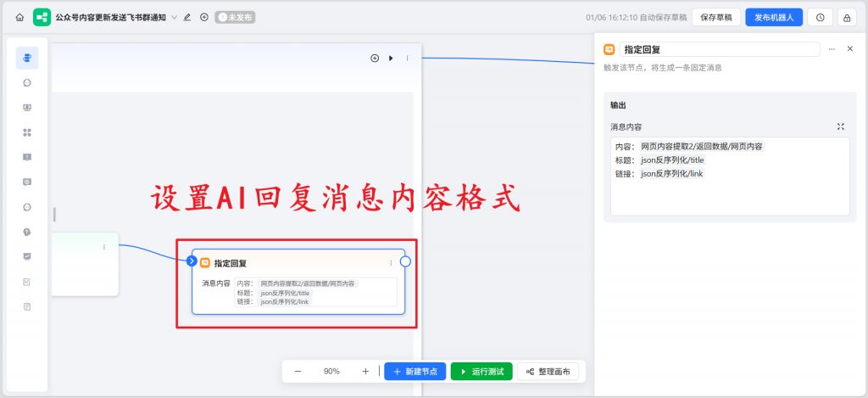Viewport: 868px width, 398px height.
Task: Click the circled arrow icon next to pencil
Action: [203, 17]
